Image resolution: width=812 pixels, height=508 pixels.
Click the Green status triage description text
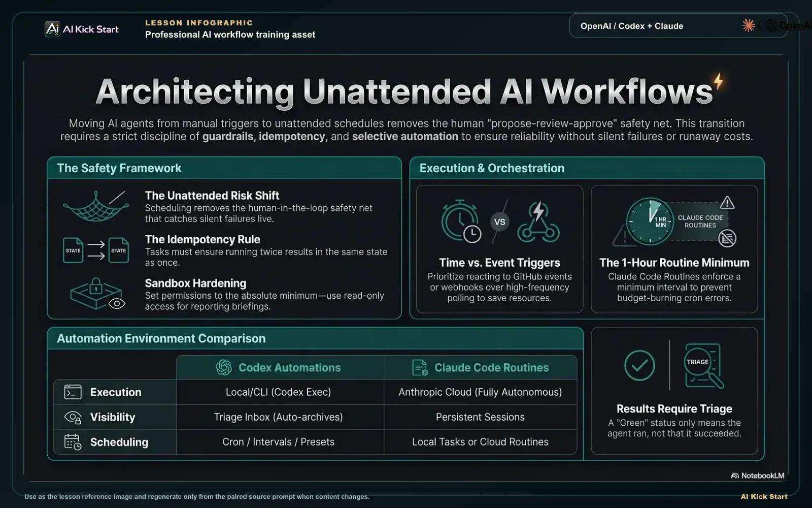pos(674,428)
